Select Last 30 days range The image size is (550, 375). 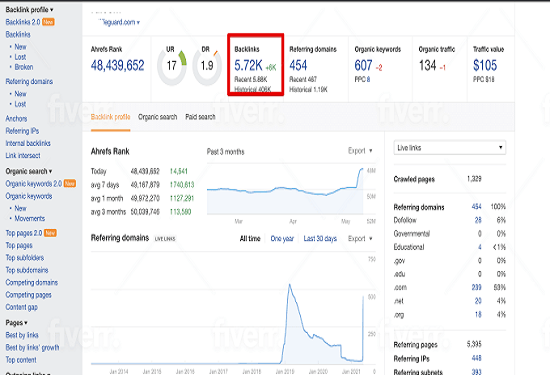click(x=320, y=239)
